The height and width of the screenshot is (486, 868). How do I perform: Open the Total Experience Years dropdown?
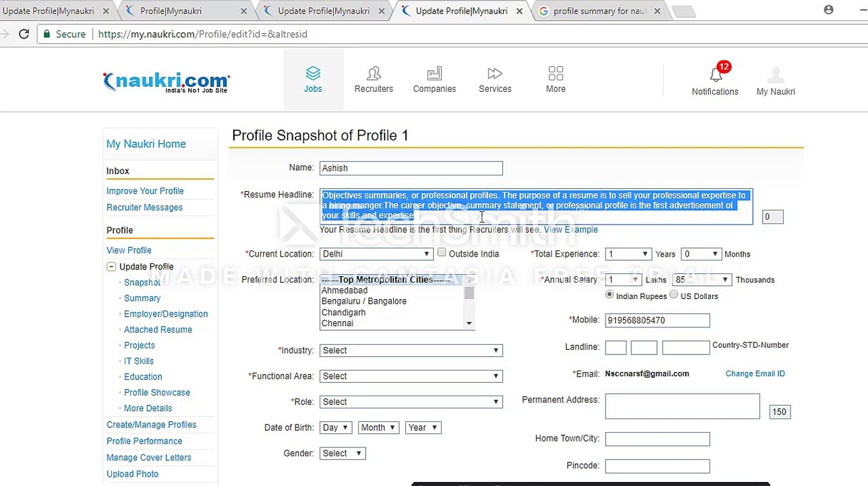tap(629, 254)
